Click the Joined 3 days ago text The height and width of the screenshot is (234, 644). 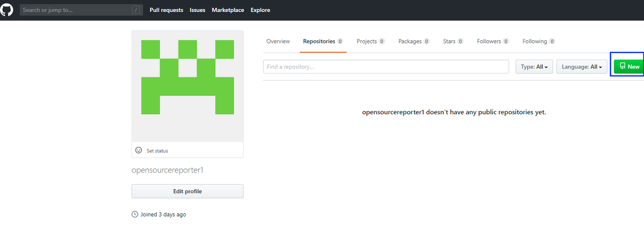[x=163, y=214]
